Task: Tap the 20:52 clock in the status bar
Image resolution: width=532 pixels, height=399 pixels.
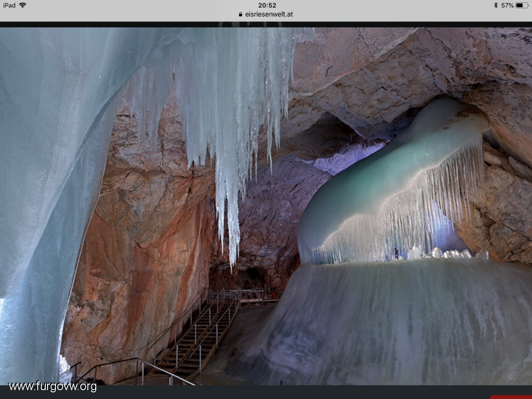Action: point(267,5)
